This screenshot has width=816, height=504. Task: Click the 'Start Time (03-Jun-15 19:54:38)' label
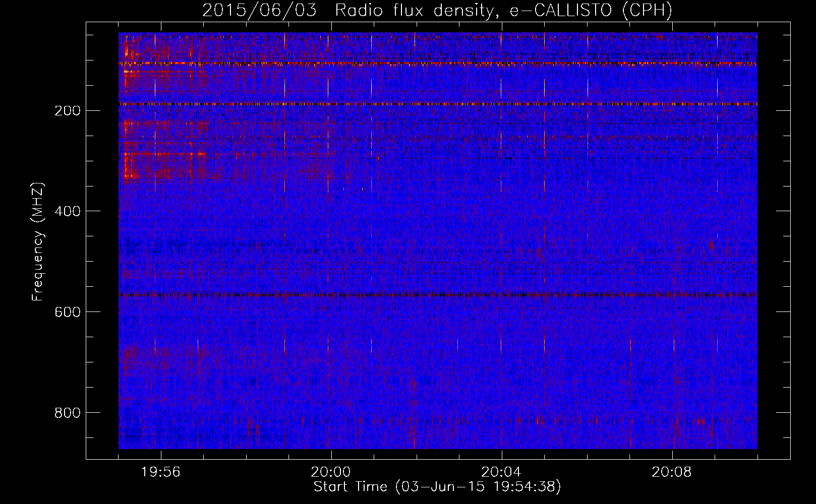tap(437, 487)
